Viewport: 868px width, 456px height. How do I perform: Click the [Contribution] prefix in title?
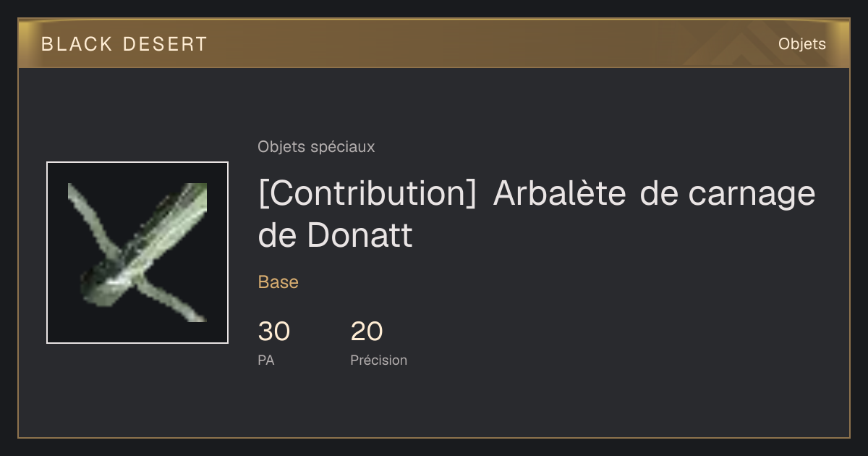pyautogui.click(x=367, y=194)
